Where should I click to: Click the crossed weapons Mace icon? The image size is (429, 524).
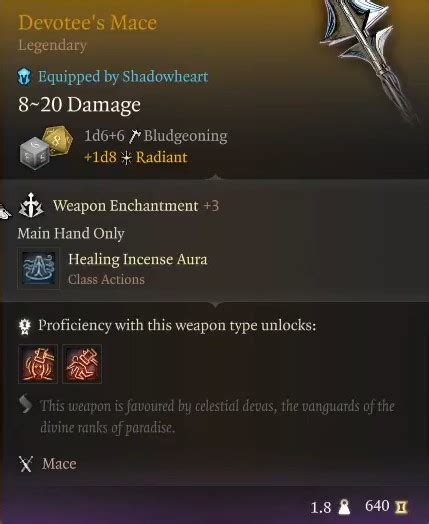pos(26,464)
